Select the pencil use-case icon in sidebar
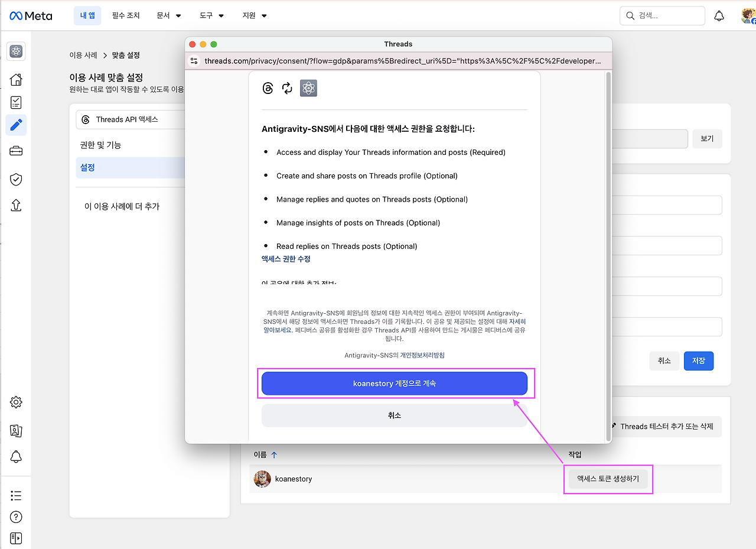Image resolution: width=756 pixels, height=549 pixels. [x=16, y=125]
